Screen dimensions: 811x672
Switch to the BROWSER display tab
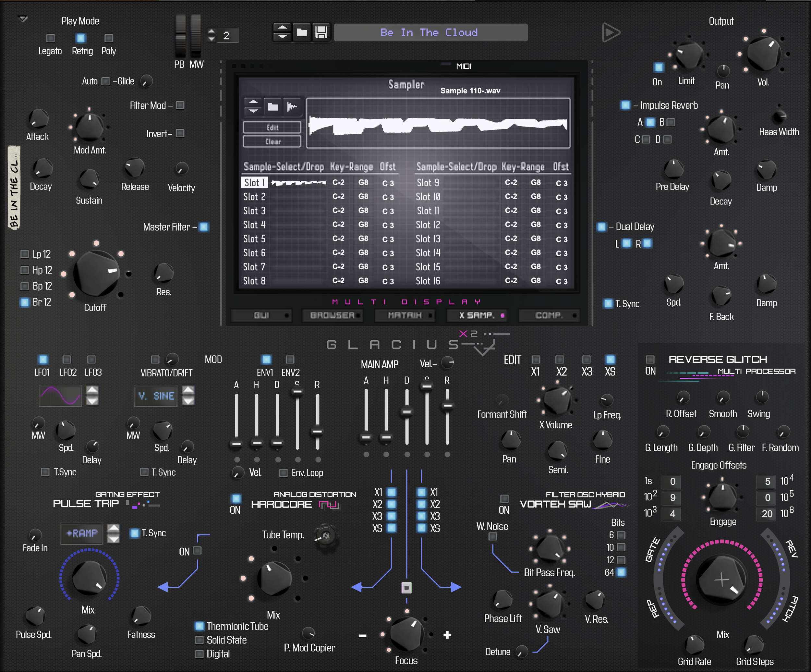pos(333,315)
